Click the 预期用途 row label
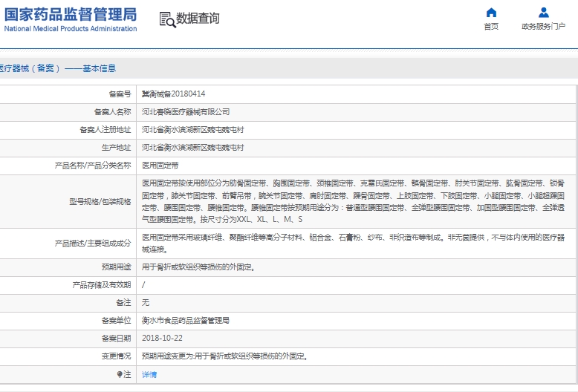This screenshot has height=392, width=578. [x=116, y=267]
